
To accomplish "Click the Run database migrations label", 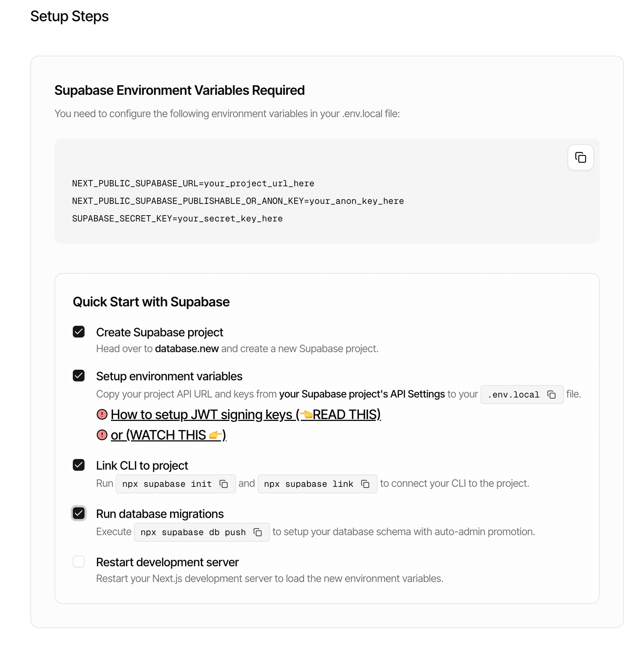I will (x=160, y=514).
